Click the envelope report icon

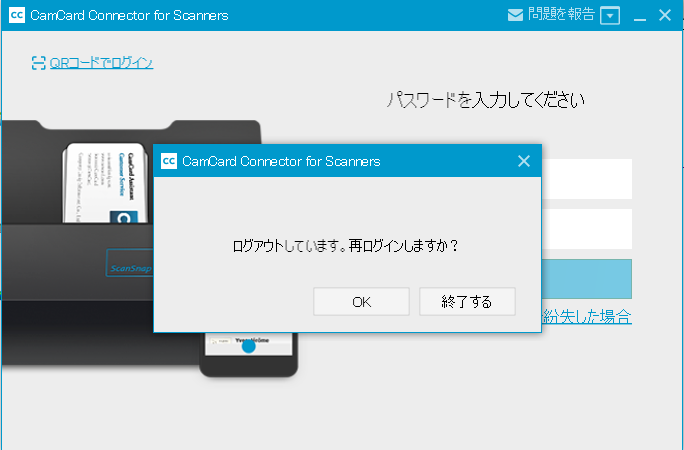[x=515, y=15]
